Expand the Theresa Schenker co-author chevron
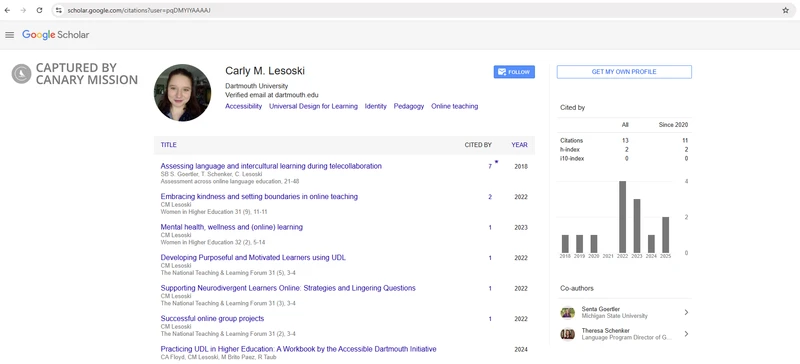Screen dimensions: 800x364 pos(686,334)
